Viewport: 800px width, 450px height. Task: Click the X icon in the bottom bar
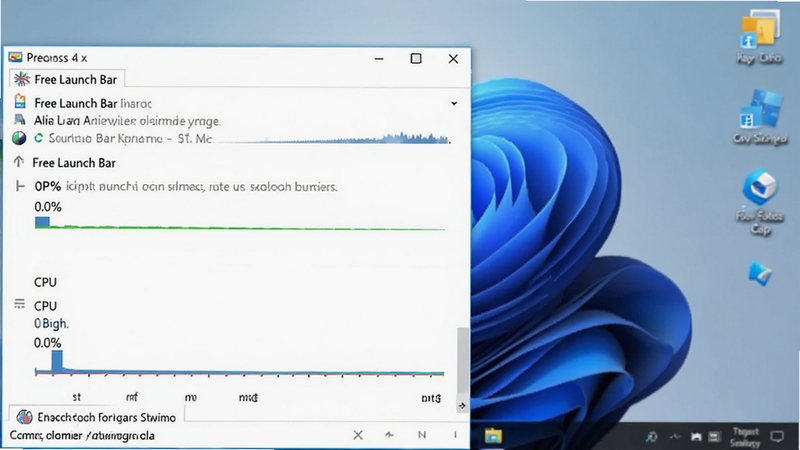(358, 435)
